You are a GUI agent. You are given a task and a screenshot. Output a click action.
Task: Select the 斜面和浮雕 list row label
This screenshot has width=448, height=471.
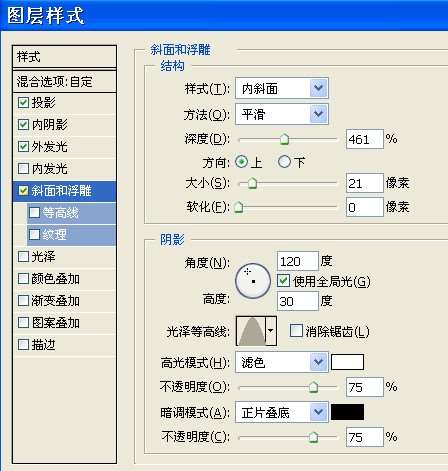(x=61, y=191)
